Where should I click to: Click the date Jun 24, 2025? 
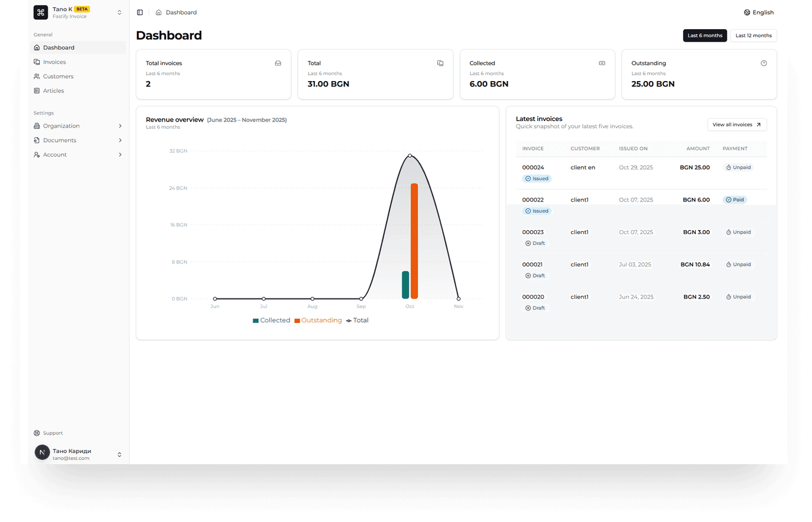tap(636, 297)
